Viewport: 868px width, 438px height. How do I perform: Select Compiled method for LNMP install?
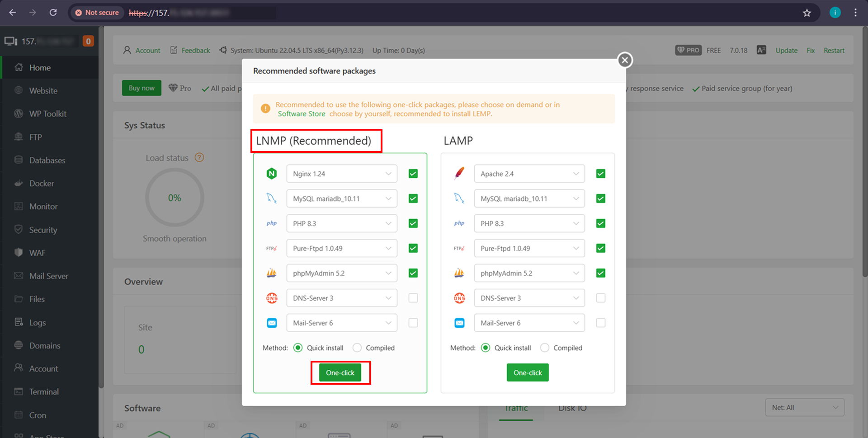[x=357, y=348]
